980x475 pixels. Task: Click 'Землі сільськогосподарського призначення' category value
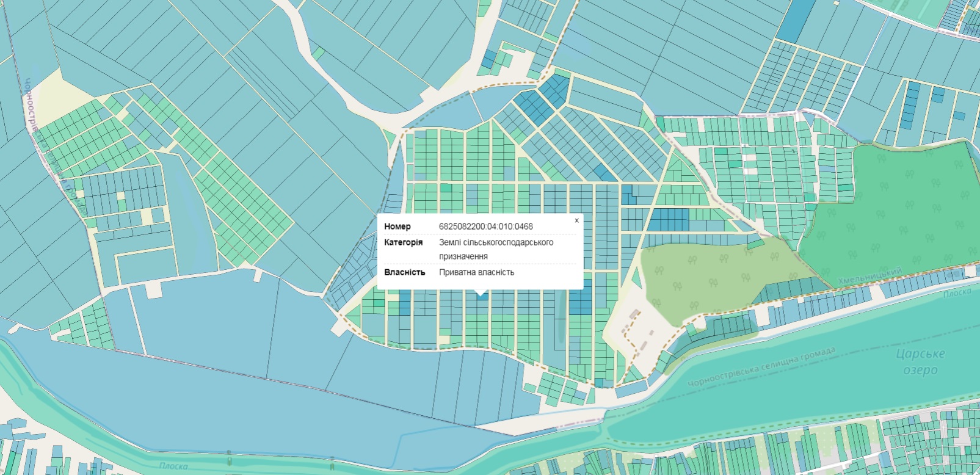pos(496,249)
